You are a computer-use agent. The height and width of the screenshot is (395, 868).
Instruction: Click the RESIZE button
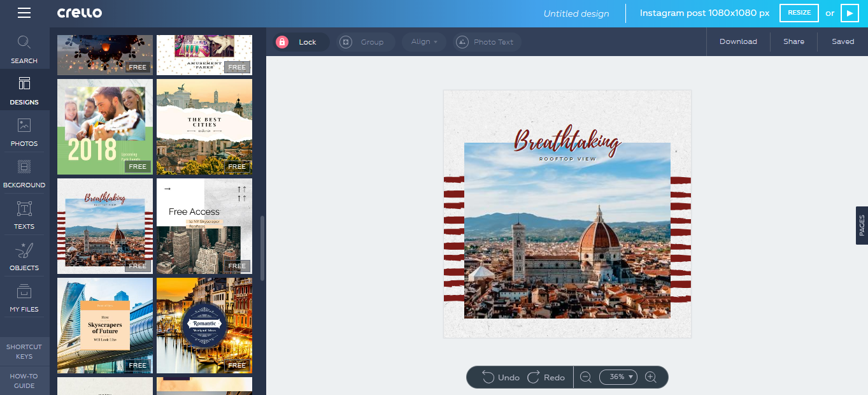(x=799, y=13)
